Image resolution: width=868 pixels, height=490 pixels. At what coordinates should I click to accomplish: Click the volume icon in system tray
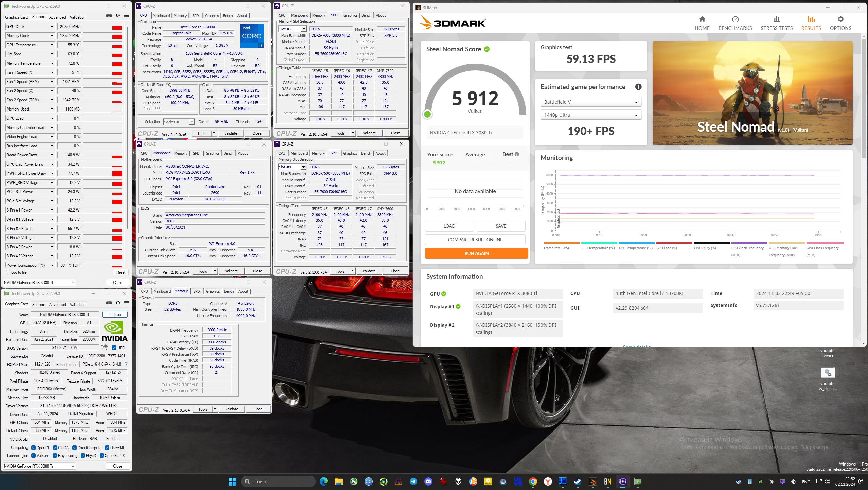click(827, 481)
